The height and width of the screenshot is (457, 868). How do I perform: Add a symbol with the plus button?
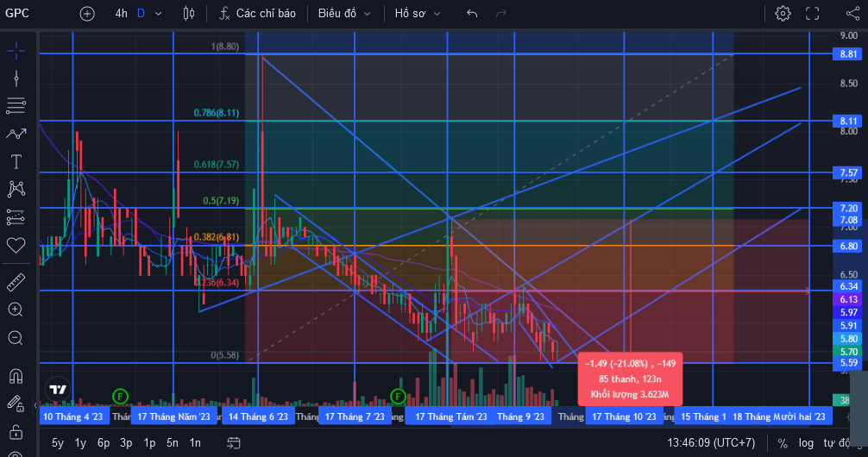click(x=87, y=13)
